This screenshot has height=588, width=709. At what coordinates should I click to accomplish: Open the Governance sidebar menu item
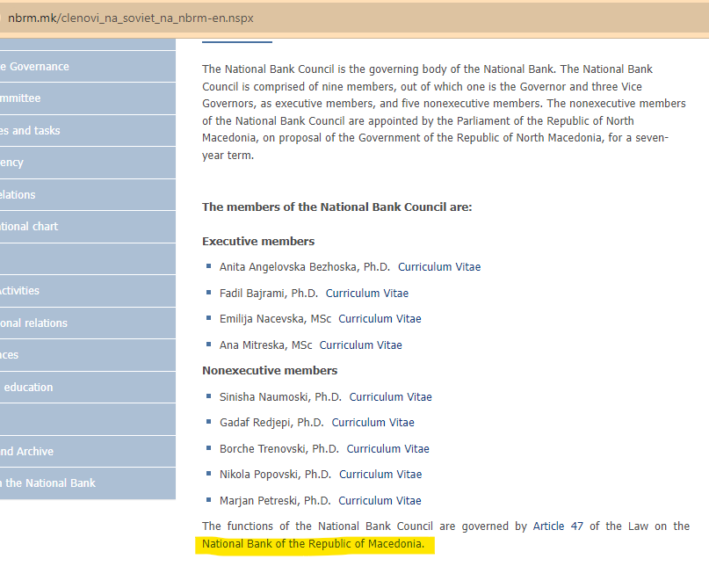point(88,67)
